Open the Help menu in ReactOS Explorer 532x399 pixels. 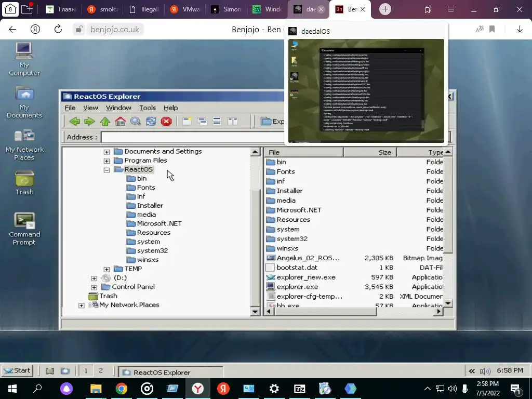[x=170, y=108]
